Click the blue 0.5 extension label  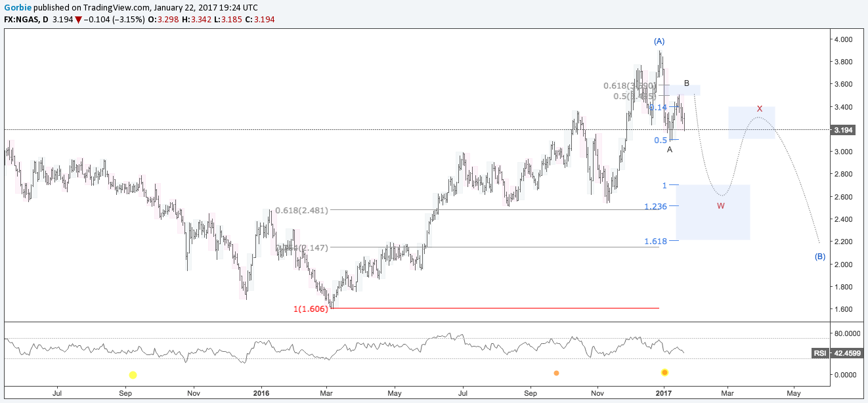661,140
